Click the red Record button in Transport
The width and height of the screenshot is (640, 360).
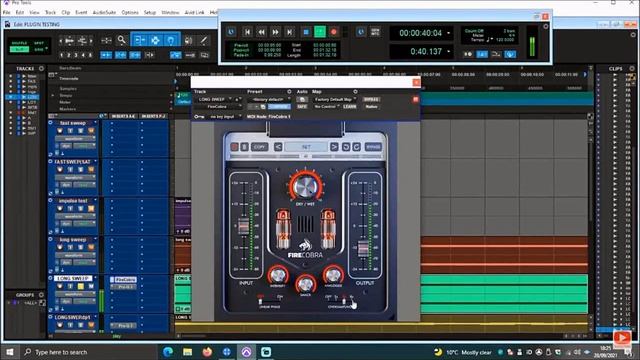click(334, 32)
